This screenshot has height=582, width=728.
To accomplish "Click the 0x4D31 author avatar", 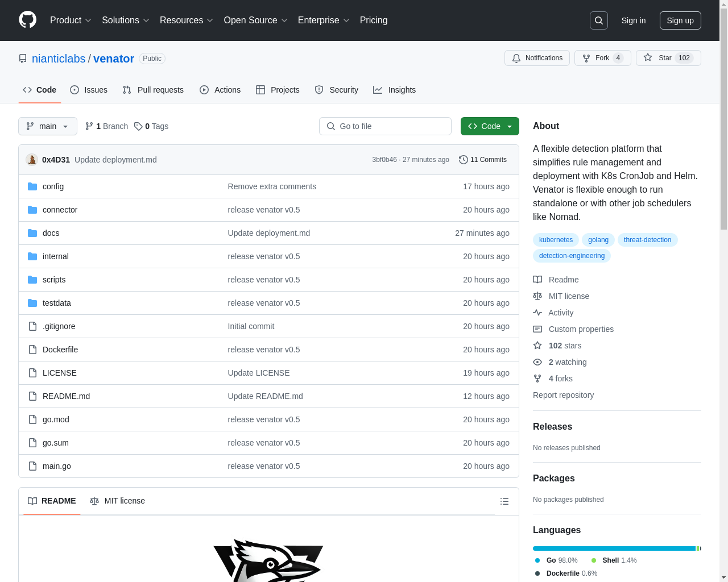I will pos(32,160).
